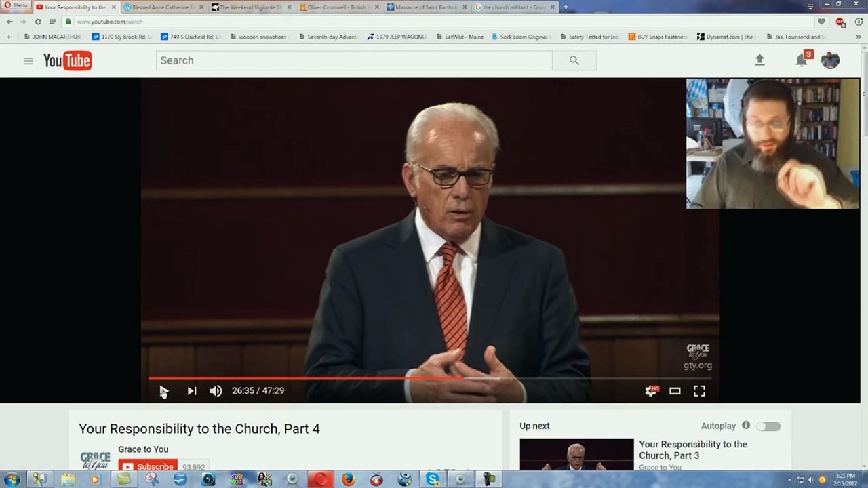Open the 1979 JEEP WAGONEER bookmark
The height and width of the screenshot is (488, 868).
coord(397,37)
